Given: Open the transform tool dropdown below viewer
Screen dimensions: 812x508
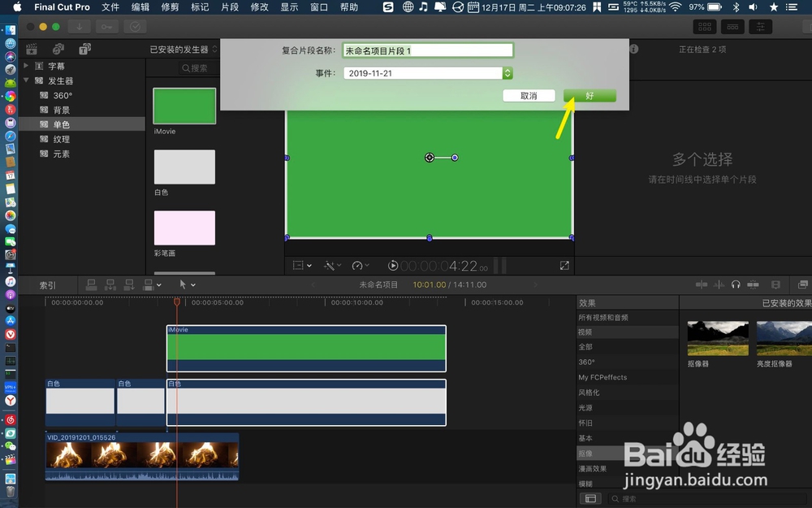Looking at the screenshot, I should pos(302,266).
